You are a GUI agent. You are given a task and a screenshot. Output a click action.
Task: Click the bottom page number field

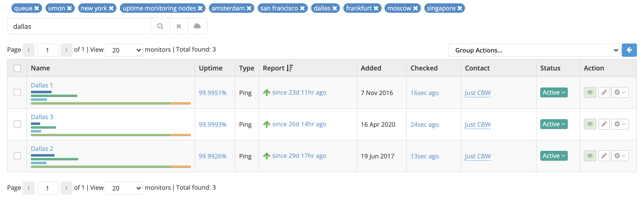point(48,188)
